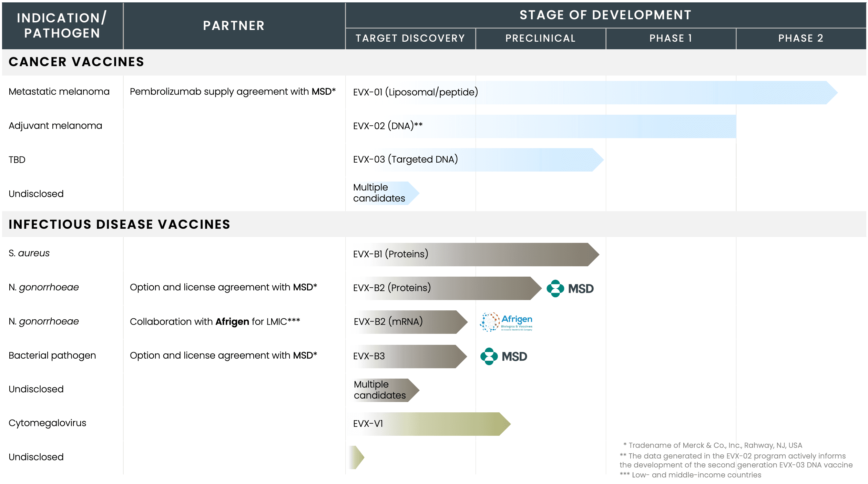Select N. gonorrhoeae in the MSD agreement row

[44, 287]
